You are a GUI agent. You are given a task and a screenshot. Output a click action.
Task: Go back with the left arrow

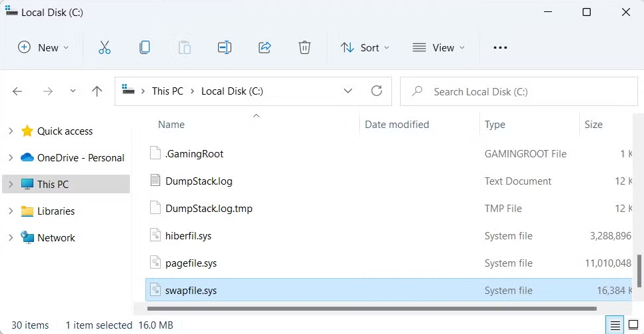point(17,91)
